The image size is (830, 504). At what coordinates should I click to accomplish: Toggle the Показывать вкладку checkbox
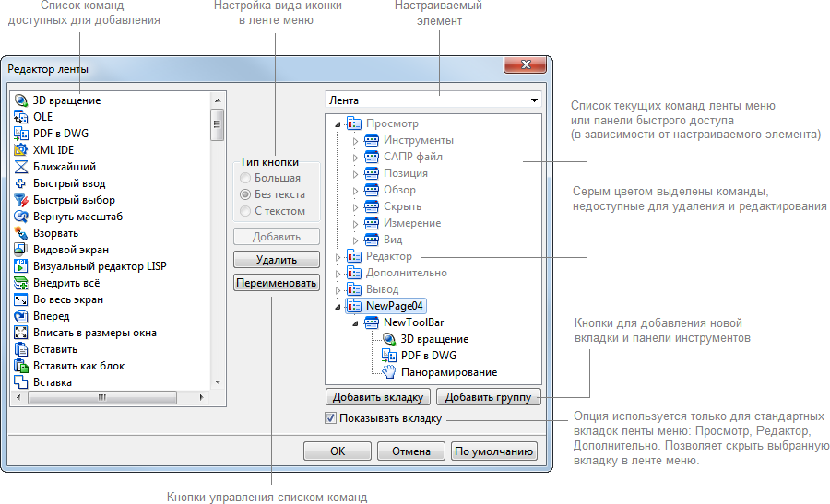pos(331,418)
